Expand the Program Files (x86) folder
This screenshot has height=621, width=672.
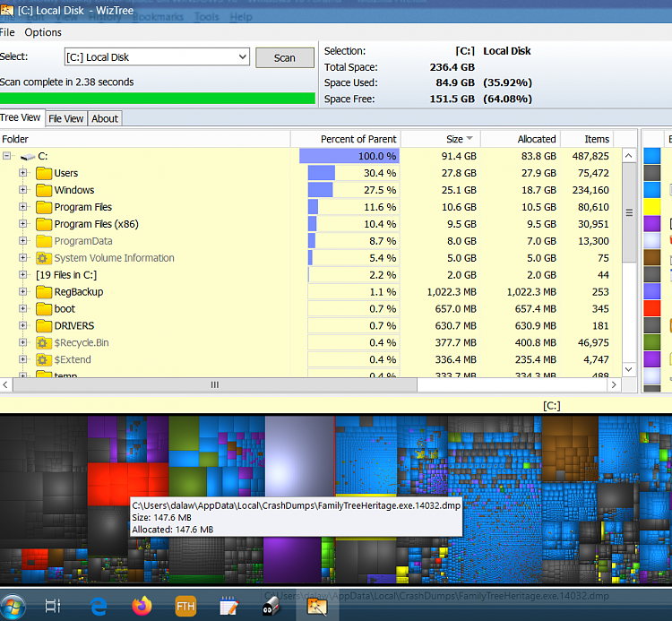pos(23,224)
